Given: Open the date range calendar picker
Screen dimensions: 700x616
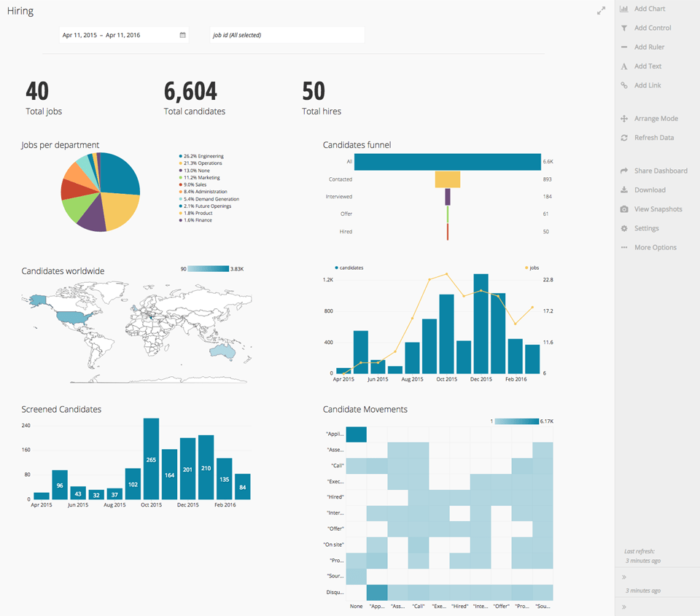Looking at the screenshot, I should pyautogui.click(x=182, y=34).
